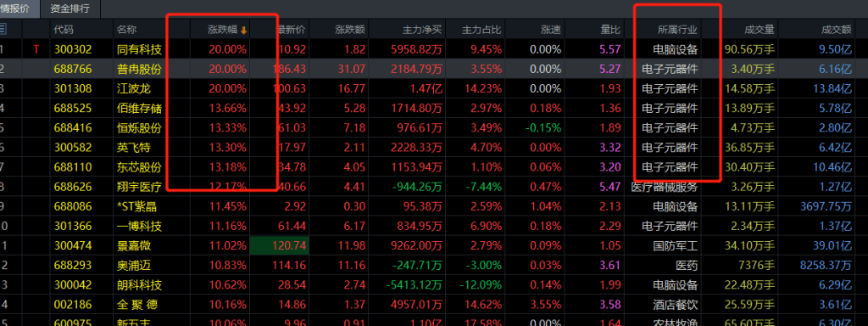Viewport: 868px width, 326px height.
Task: Select stock code 300302
Action: (x=73, y=50)
